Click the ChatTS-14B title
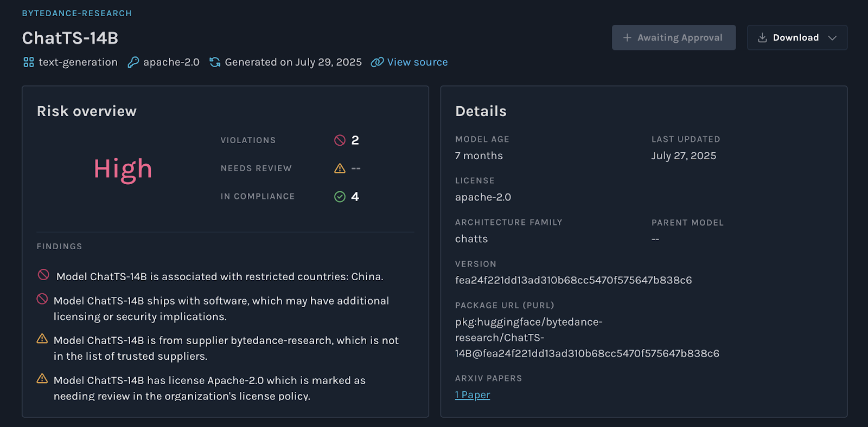 pos(70,38)
